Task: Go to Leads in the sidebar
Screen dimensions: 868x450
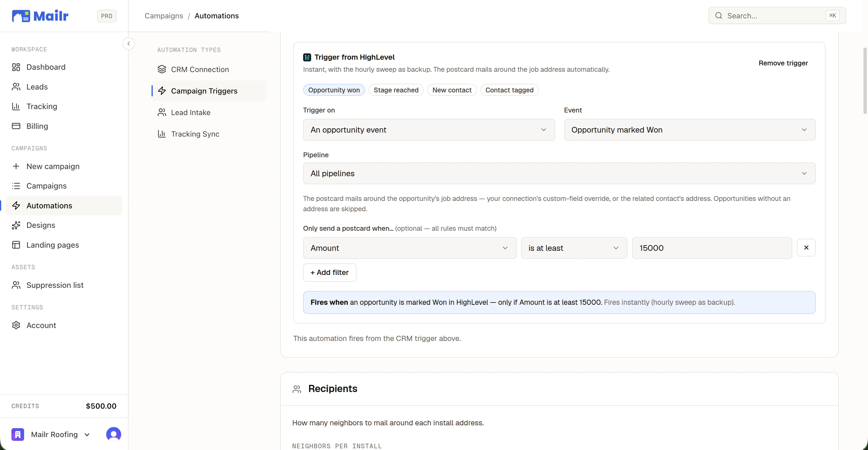Action: pos(64,87)
